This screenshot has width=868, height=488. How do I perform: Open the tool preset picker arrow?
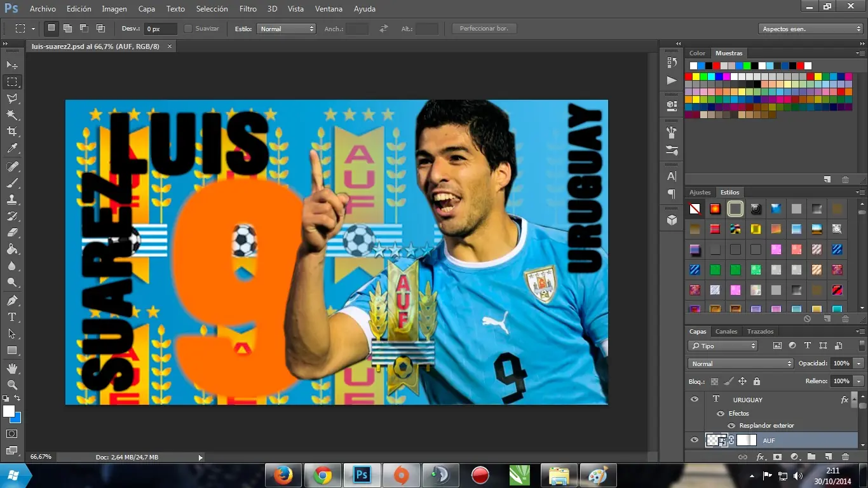tap(33, 29)
